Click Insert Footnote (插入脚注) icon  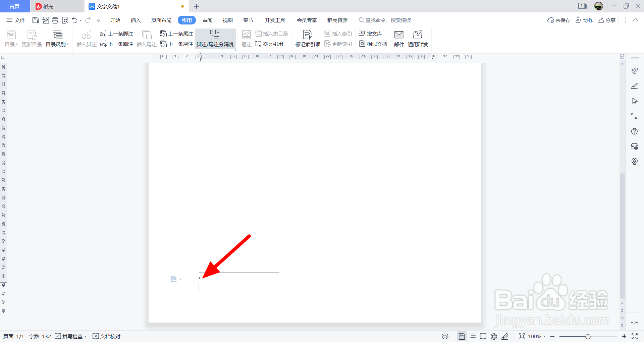[x=86, y=38]
